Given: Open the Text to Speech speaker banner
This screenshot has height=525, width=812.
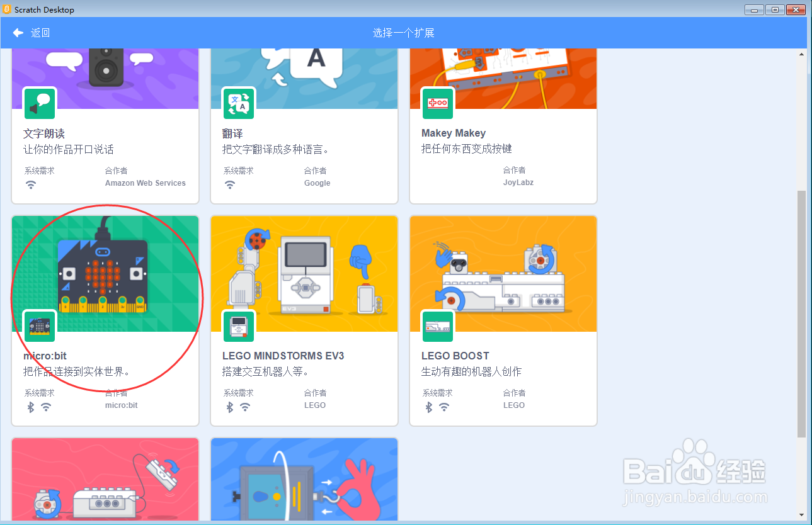Looking at the screenshot, I should click(x=105, y=79).
